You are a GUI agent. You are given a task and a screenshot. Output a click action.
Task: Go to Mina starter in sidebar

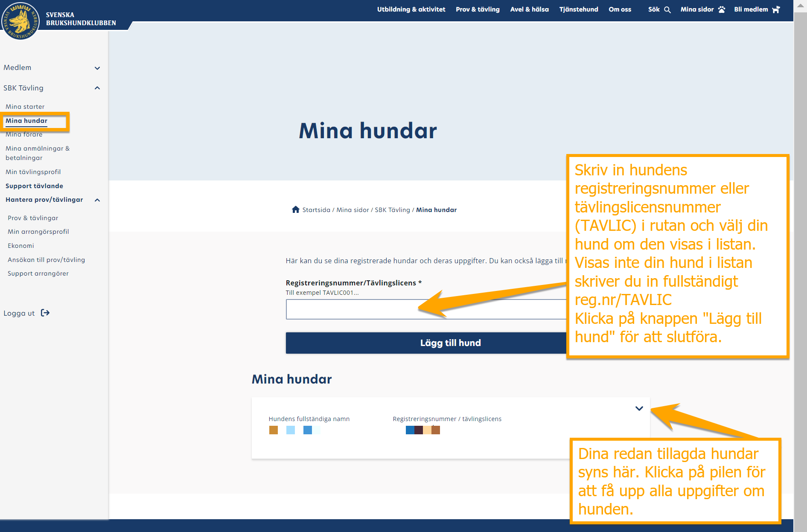(25, 107)
